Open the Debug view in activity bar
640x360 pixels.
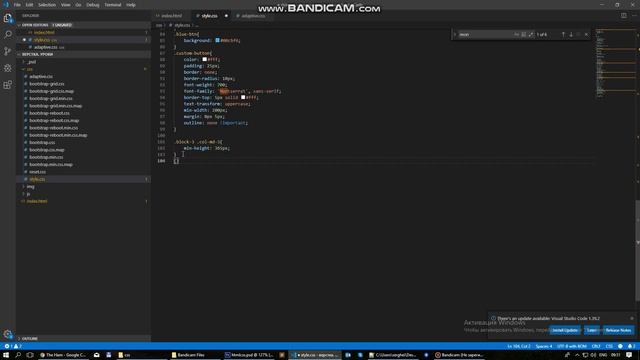pos(8,68)
